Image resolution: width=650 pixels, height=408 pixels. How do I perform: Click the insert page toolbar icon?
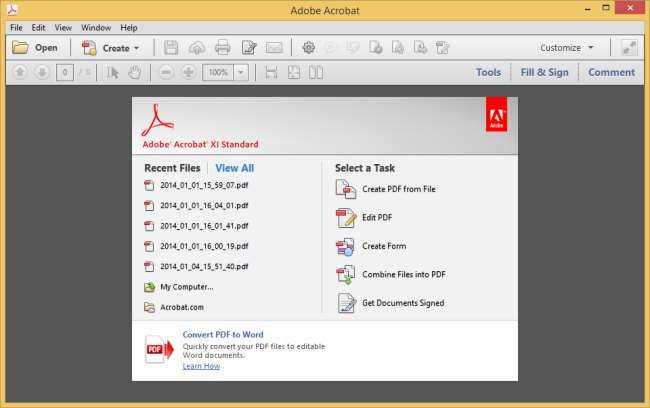point(442,48)
